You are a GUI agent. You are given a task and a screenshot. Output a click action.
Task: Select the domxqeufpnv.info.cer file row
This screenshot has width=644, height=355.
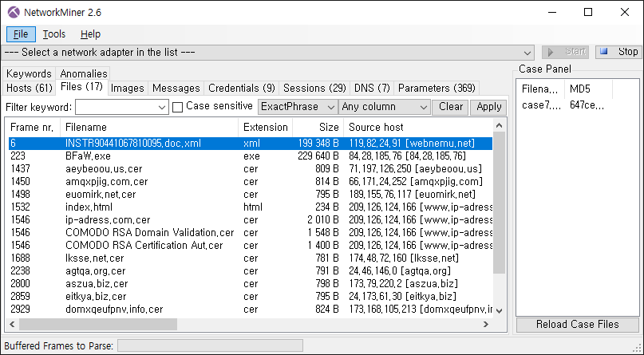pos(250,309)
